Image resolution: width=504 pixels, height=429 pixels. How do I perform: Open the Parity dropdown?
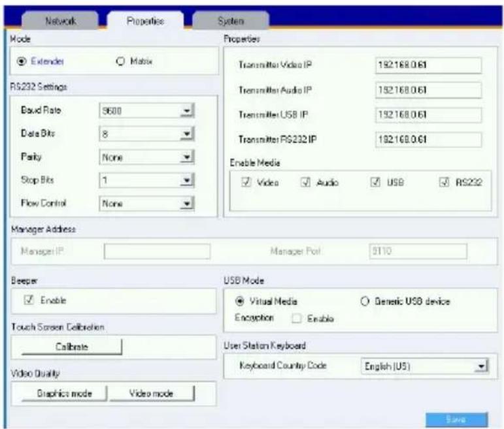[x=147, y=157]
